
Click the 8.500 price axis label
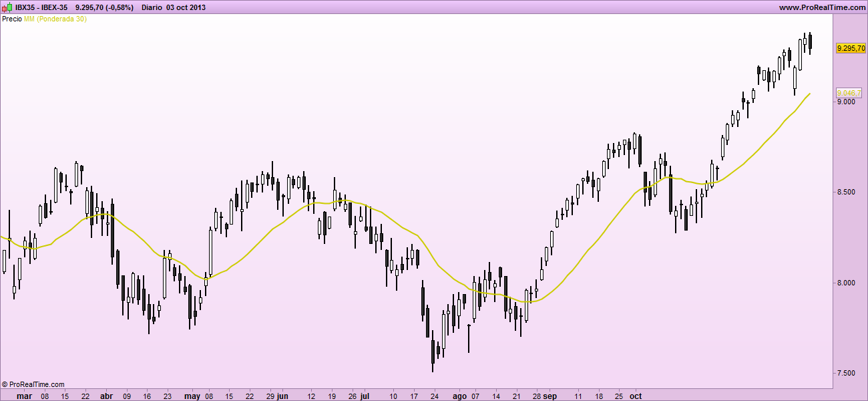(x=845, y=192)
